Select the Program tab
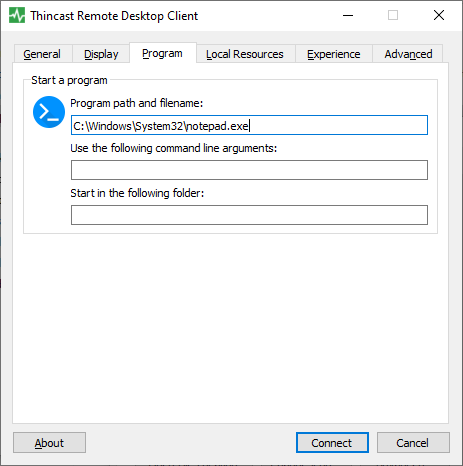The height and width of the screenshot is (466, 463). (162, 53)
